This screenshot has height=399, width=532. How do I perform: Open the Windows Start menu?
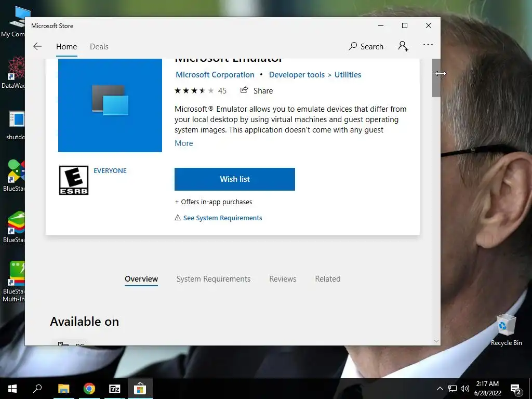[x=12, y=389]
